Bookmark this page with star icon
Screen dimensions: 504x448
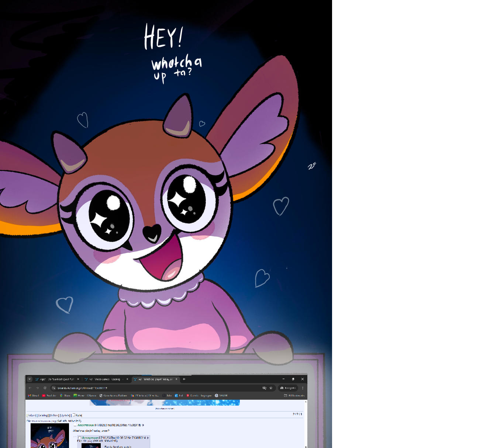click(271, 388)
